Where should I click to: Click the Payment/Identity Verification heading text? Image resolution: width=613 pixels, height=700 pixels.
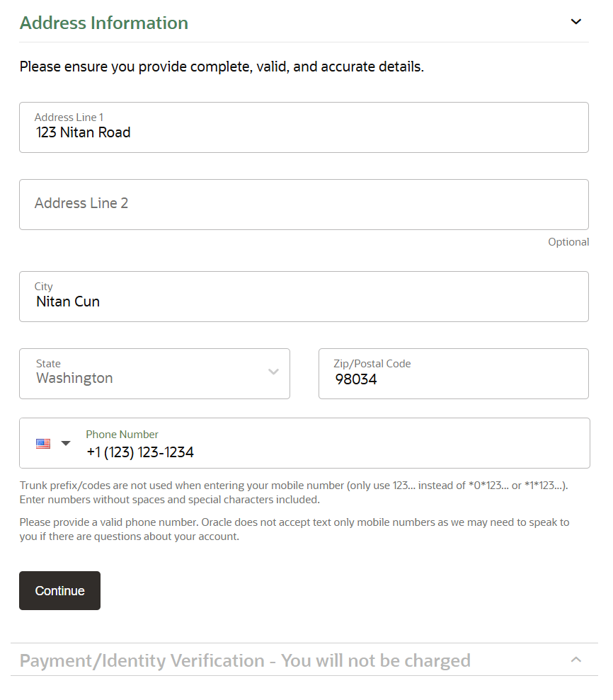tap(245, 660)
